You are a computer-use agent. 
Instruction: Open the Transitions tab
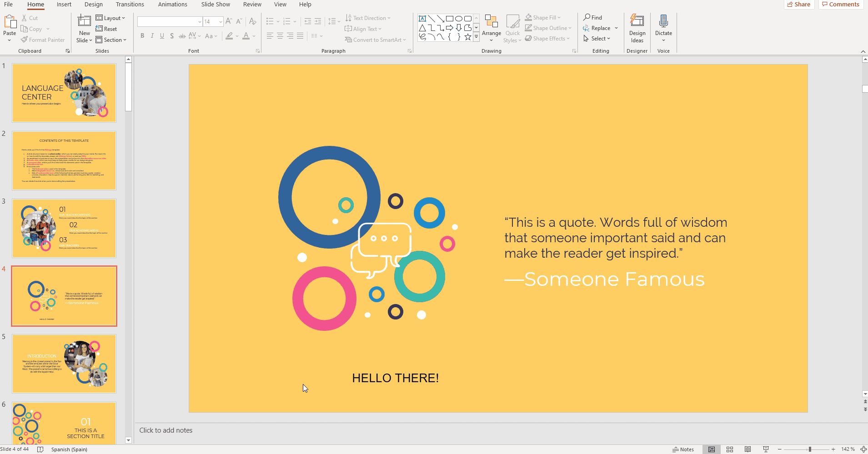tap(130, 5)
